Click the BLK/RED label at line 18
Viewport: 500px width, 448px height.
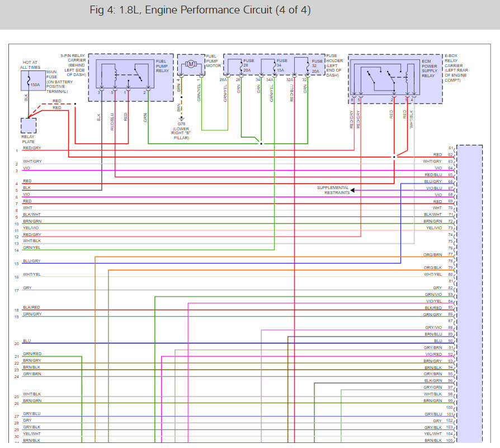coord(31,308)
